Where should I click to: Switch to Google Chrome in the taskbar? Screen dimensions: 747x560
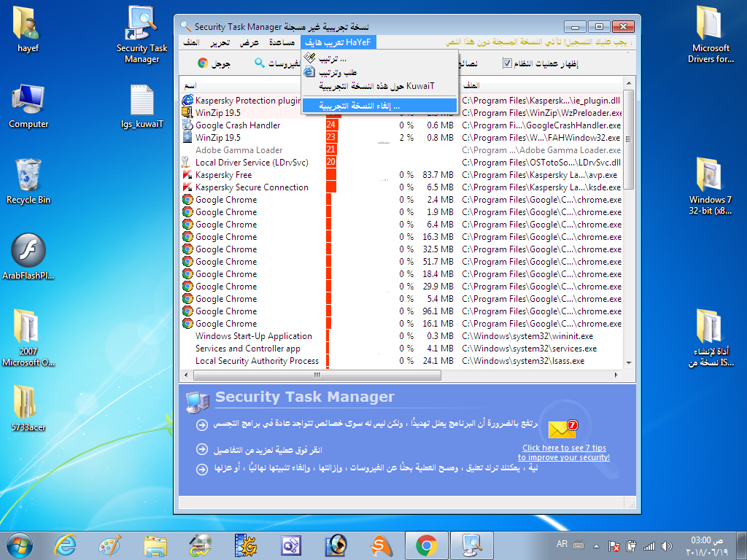pos(426,545)
